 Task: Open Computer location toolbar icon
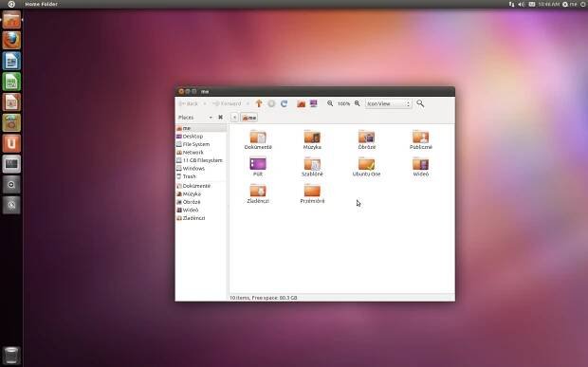pyautogui.click(x=314, y=103)
